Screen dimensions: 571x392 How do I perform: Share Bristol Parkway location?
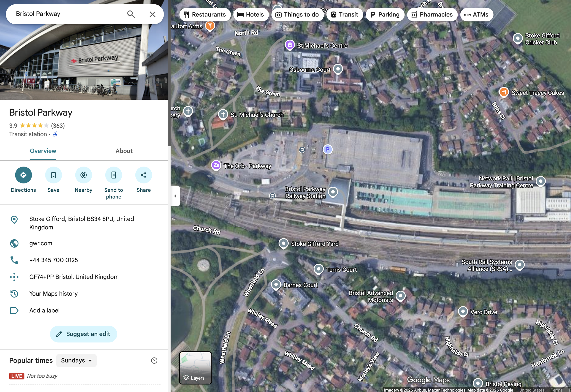(x=143, y=180)
